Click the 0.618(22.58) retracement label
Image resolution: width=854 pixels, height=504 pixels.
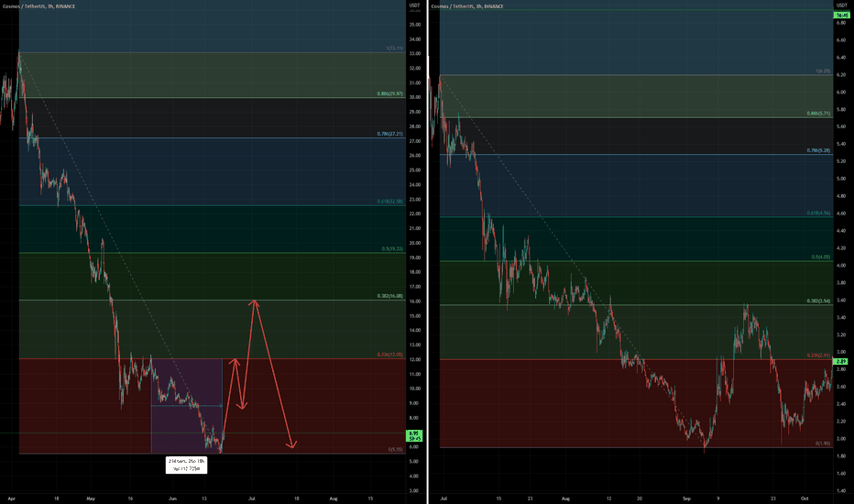point(390,202)
